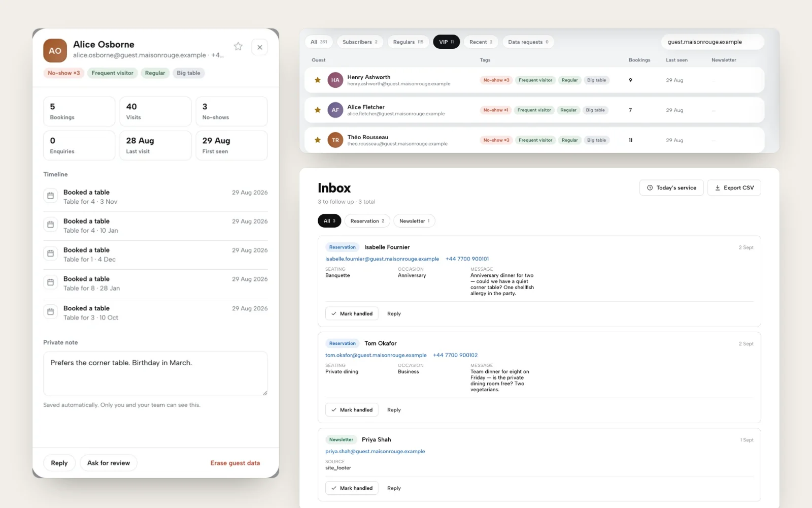
Task: Click the AO avatar in guest panel
Action: [x=55, y=51]
